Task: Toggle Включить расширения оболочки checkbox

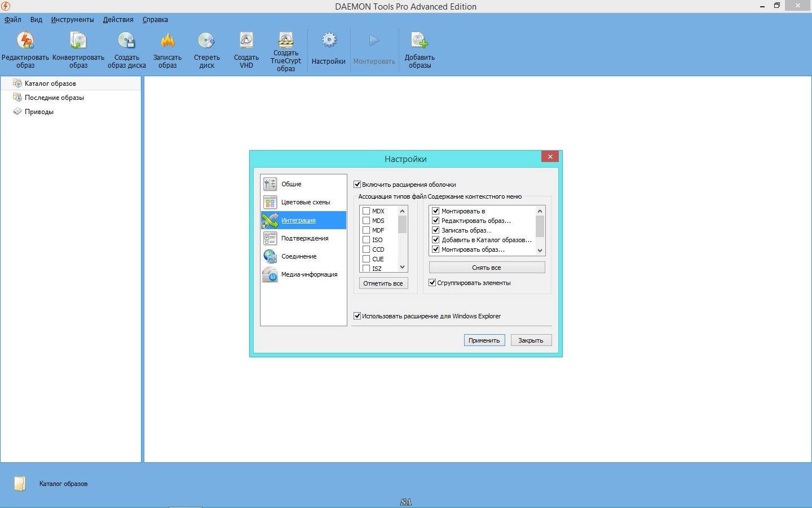Action: tap(357, 185)
